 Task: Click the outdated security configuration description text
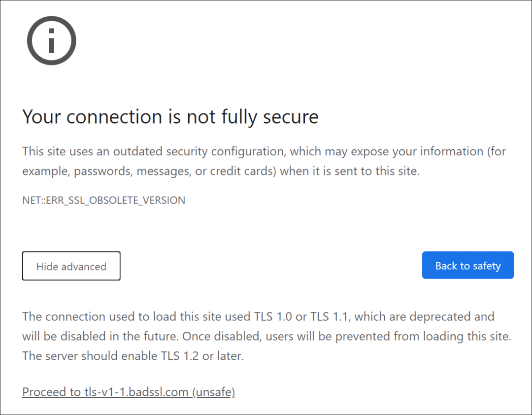click(264, 161)
